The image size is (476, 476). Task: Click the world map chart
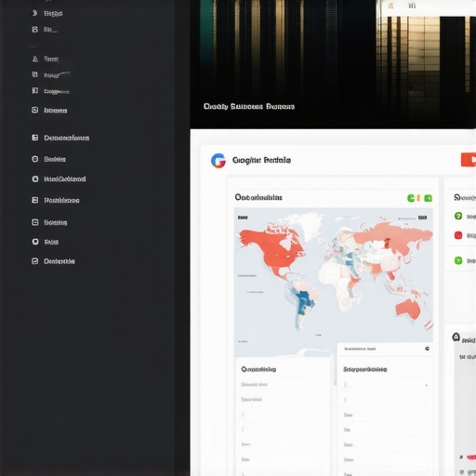(x=334, y=282)
